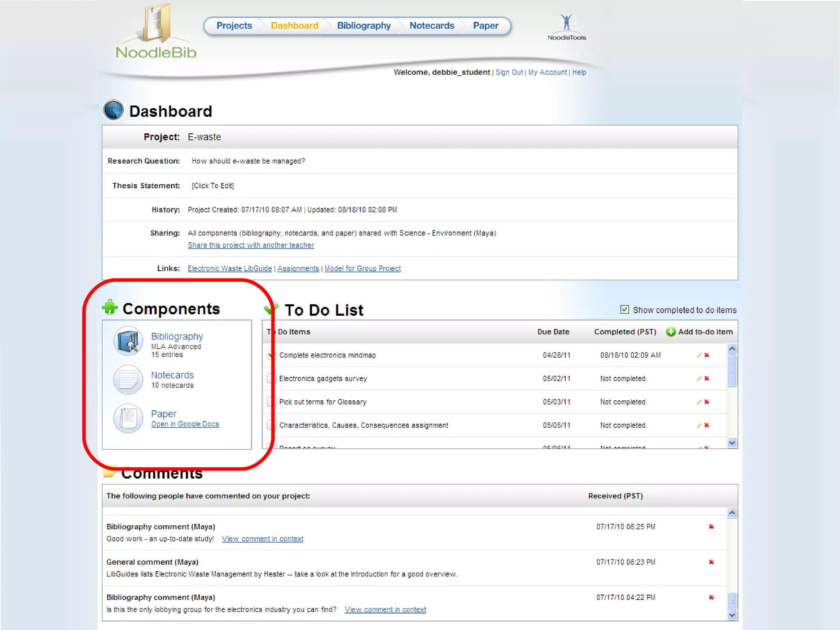The image size is (840, 630).
Task: Check the Electronics gadgets survey checkbox
Action: (x=270, y=379)
